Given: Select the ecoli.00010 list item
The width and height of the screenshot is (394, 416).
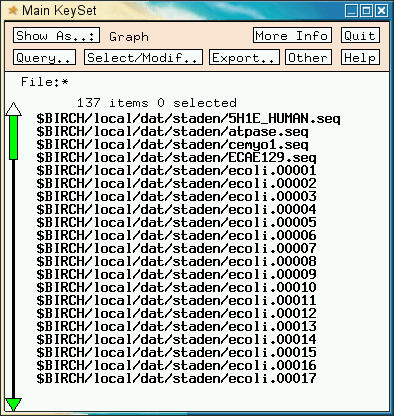Looking at the screenshot, I should coord(176,287).
